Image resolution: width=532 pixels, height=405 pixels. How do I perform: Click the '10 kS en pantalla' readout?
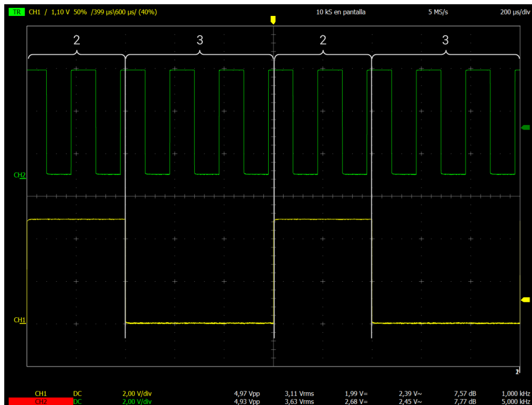coord(340,13)
